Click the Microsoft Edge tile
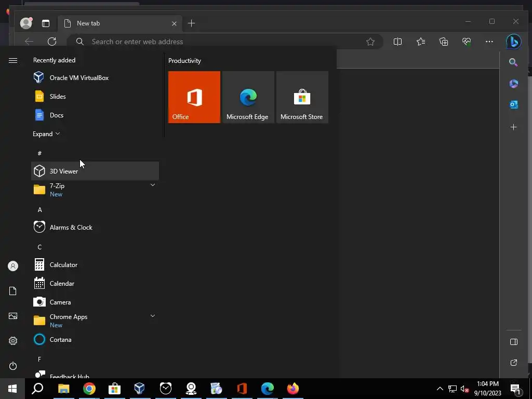 248,97
